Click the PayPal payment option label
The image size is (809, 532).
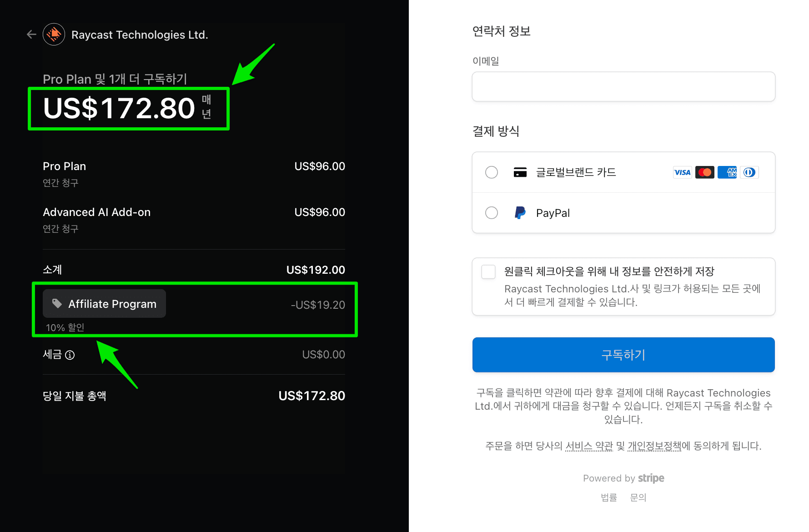553,213
